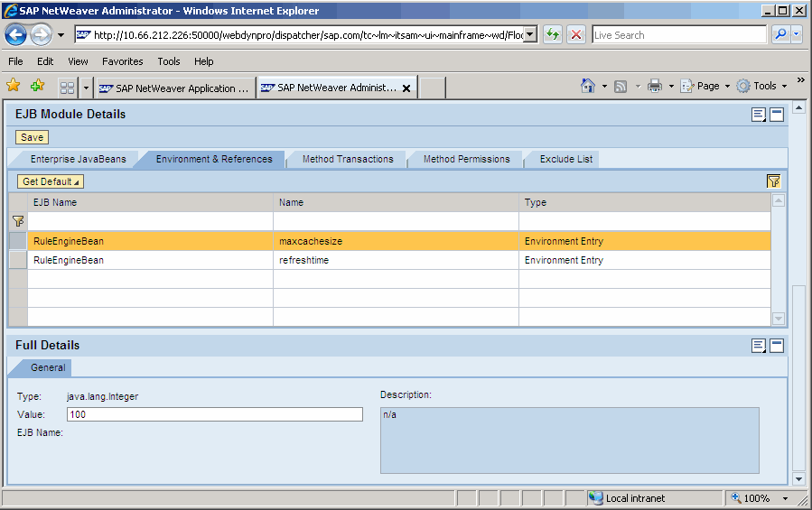Refresh the page with the green arrows icon
The height and width of the screenshot is (510, 812).
tap(553, 34)
